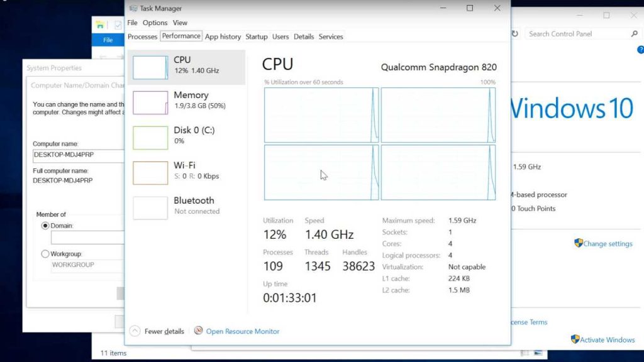Collapse with Fewer details chevron icon
Image resolution: width=644 pixels, height=362 pixels.
tap(135, 331)
